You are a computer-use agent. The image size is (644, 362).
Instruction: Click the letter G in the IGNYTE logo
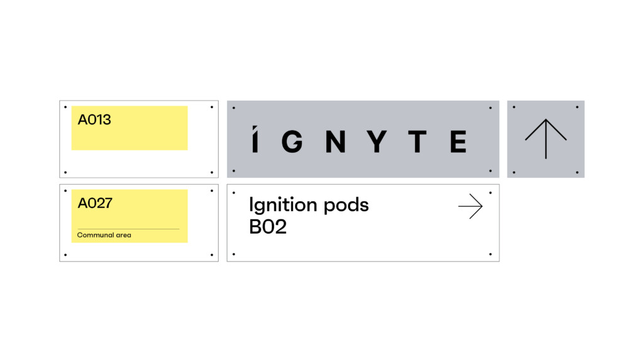(x=292, y=141)
